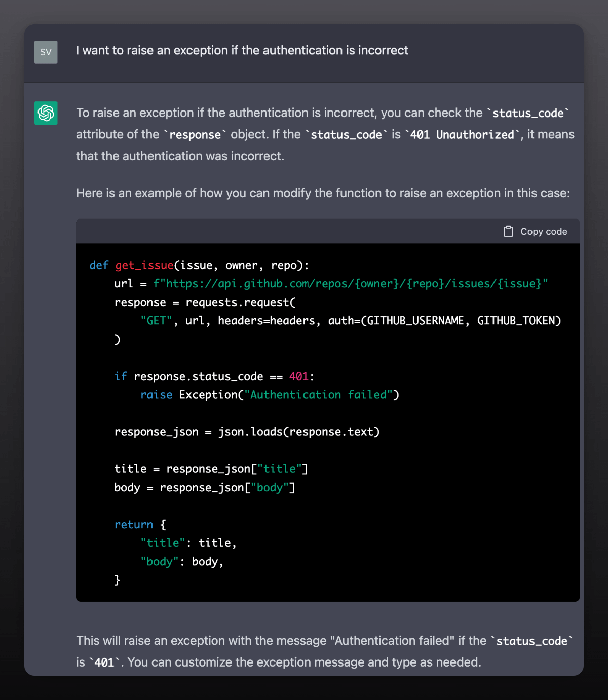Click the GitHub API url string in code
This screenshot has width=608, height=700.
point(351,283)
